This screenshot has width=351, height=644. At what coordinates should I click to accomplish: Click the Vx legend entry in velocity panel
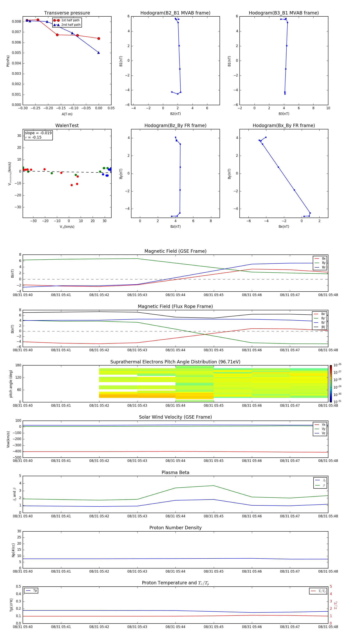click(x=320, y=424)
